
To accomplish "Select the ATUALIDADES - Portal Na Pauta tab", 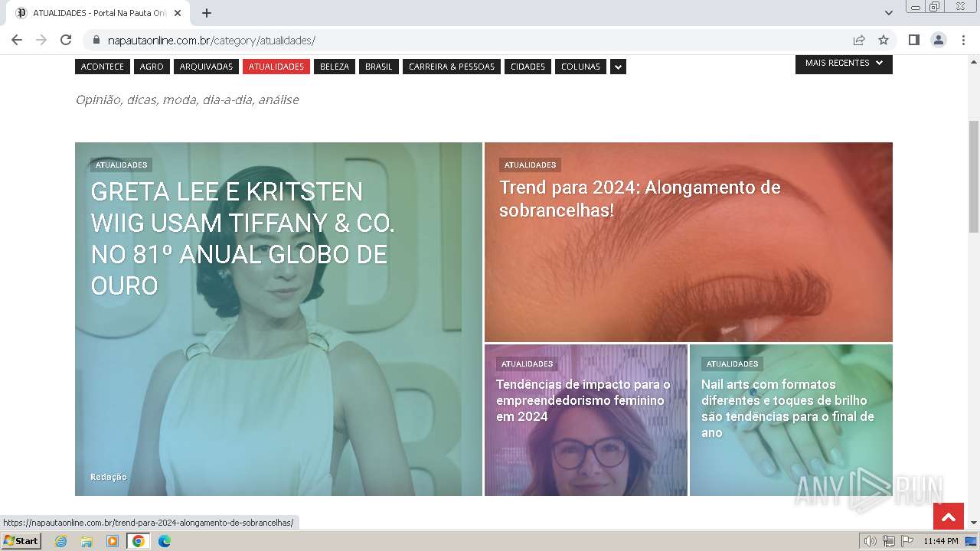I will click(x=98, y=13).
